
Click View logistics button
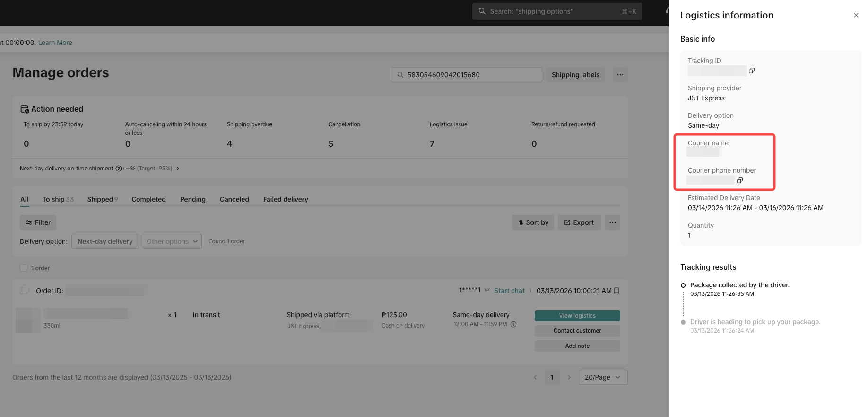tap(577, 316)
